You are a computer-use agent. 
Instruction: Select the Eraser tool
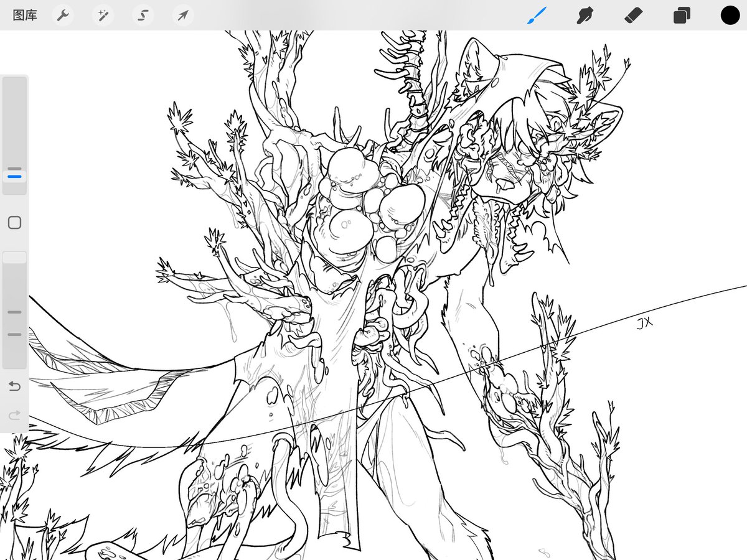[x=633, y=16]
